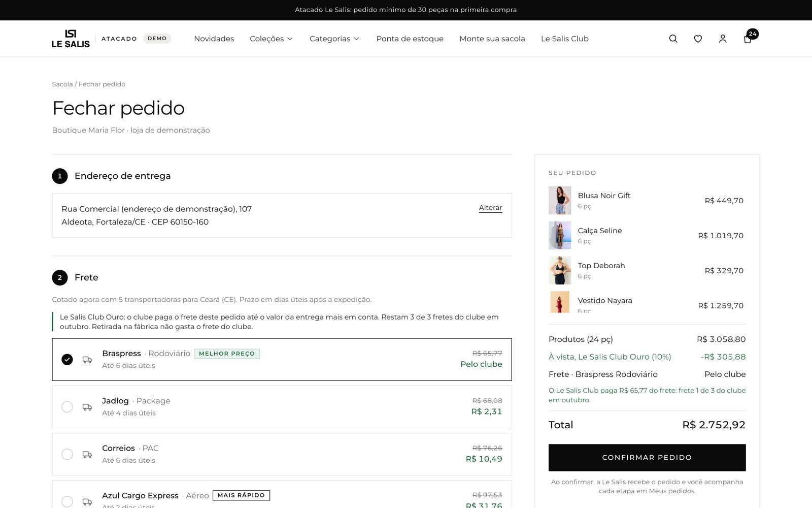
Task: Click the MELHOR PREÇO badge
Action: click(x=227, y=354)
